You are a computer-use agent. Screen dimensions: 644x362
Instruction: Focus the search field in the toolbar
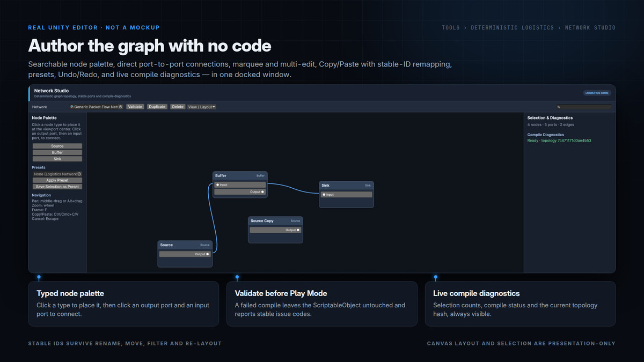[x=584, y=107]
